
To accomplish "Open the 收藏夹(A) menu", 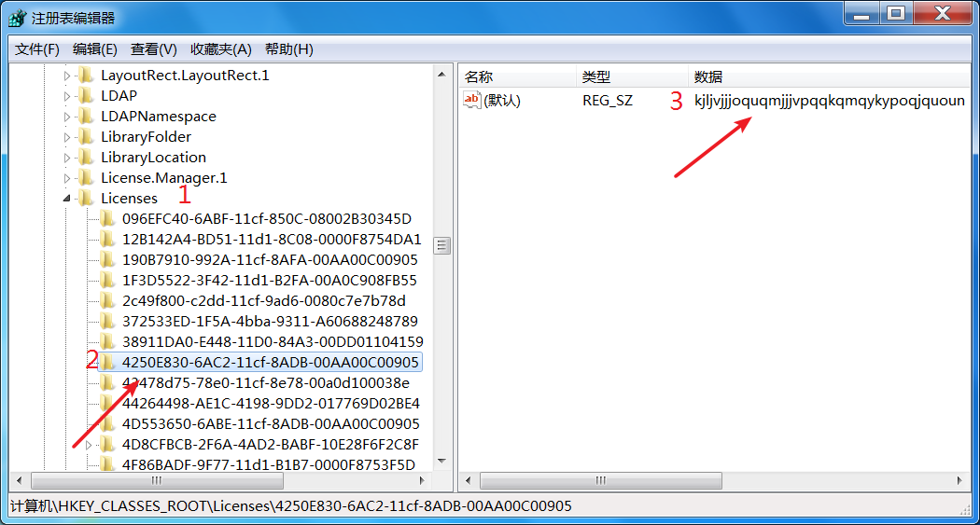I will coord(221,49).
